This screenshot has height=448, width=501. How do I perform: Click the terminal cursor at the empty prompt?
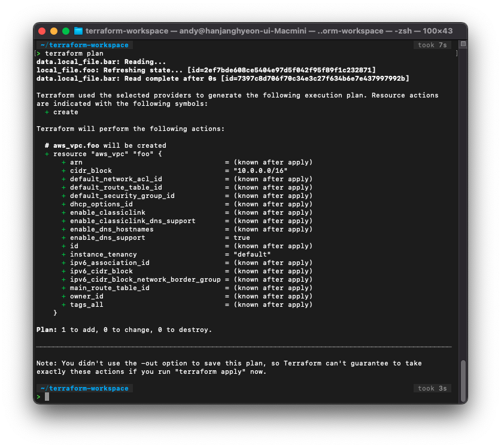(x=47, y=397)
